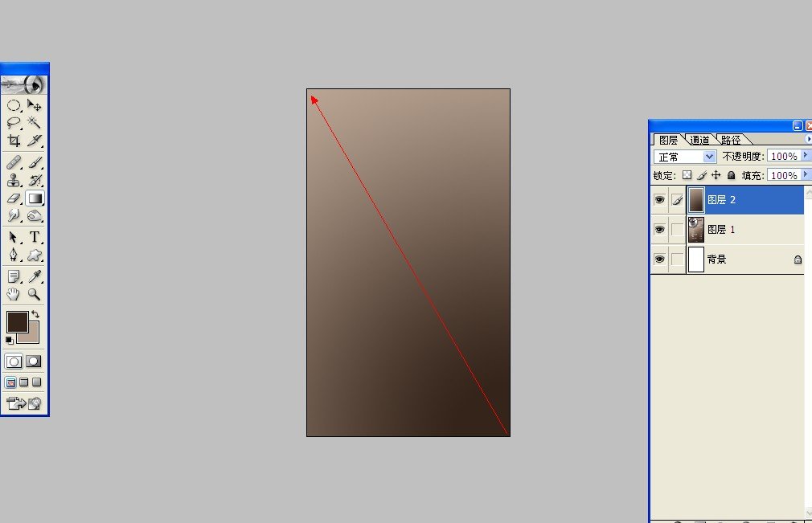The image size is (812, 523).
Task: Select the Eraser tool
Action: [14, 198]
